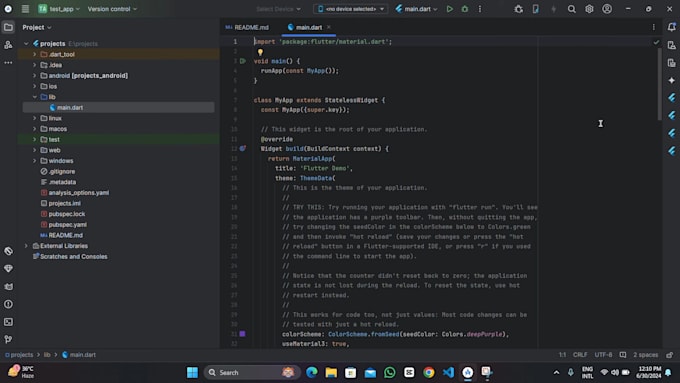Open the no device selected dropdown

pos(350,9)
